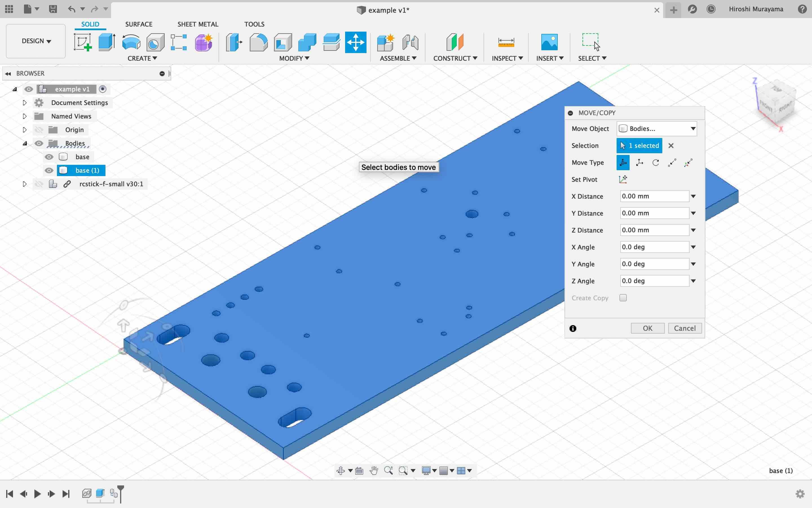Viewport: 812px width, 508px height.
Task: Select the Joint tool
Action: click(x=410, y=42)
